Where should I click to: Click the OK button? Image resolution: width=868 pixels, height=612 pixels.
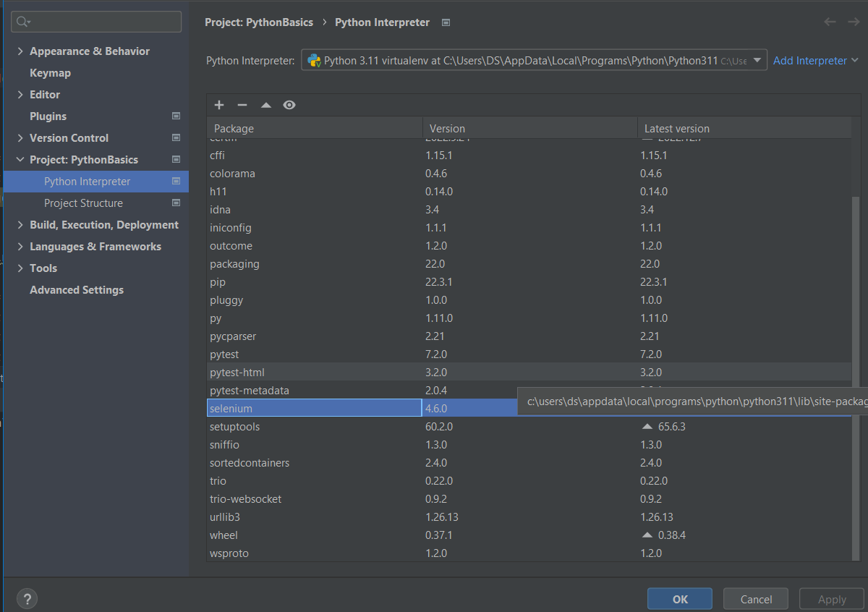680,599
